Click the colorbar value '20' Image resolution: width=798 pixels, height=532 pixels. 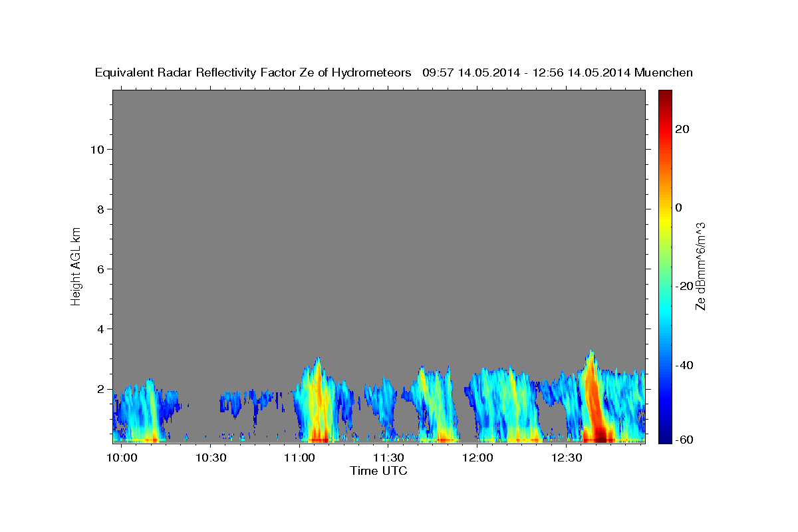[682, 129]
